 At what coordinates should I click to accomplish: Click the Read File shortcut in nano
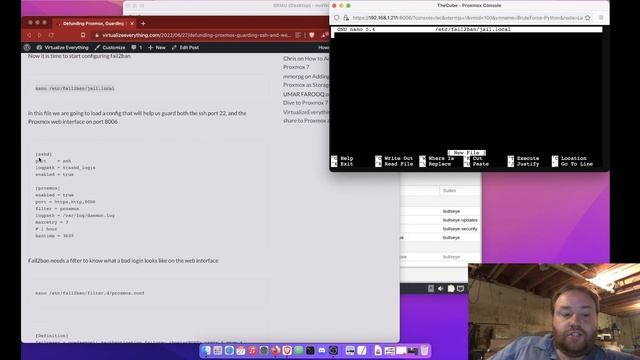(394, 164)
